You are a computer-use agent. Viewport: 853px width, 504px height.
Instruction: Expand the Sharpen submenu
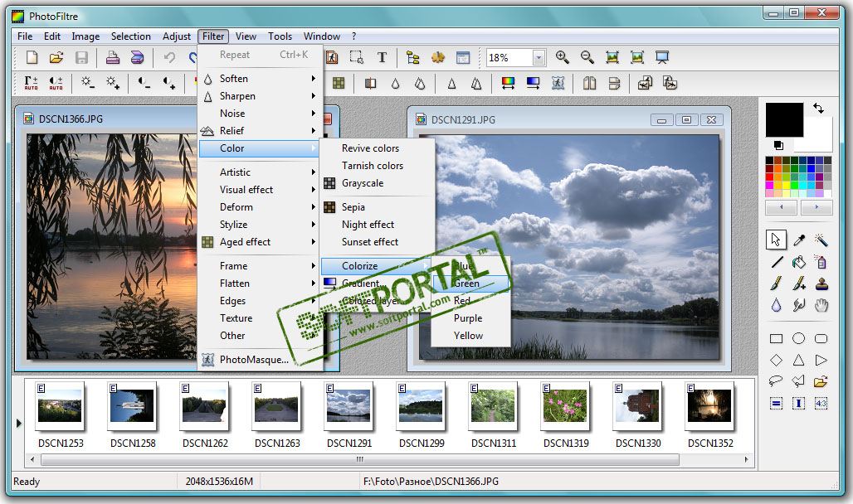pos(260,96)
